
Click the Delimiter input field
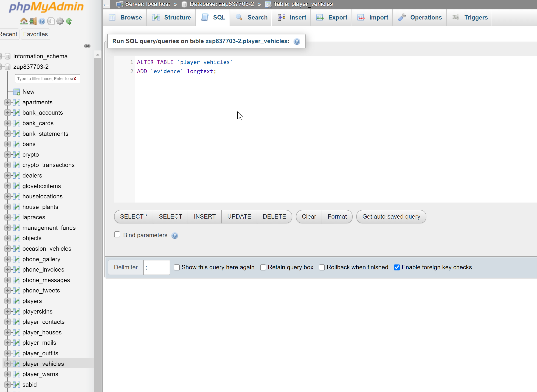click(x=157, y=267)
